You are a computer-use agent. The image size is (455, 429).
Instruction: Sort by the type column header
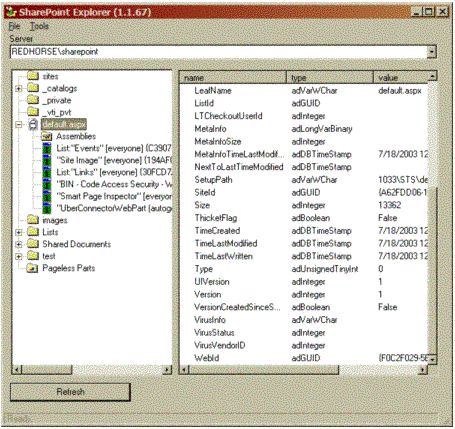[x=329, y=78]
